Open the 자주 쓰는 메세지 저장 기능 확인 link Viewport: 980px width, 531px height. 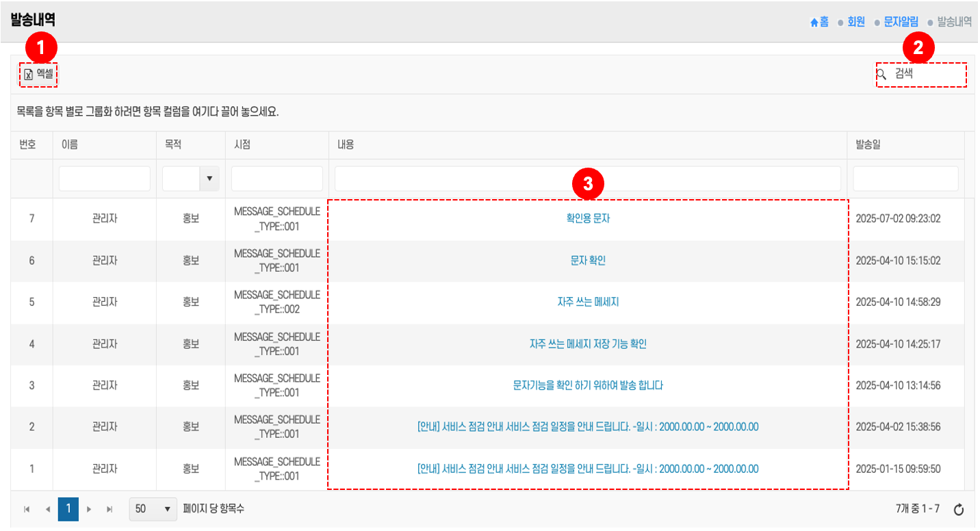588,344
